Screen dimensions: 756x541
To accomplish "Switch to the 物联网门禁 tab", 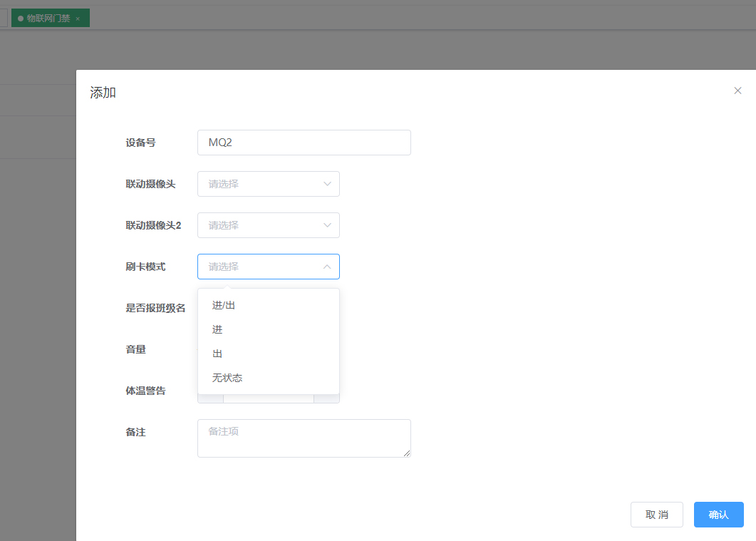I will (x=48, y=18).
